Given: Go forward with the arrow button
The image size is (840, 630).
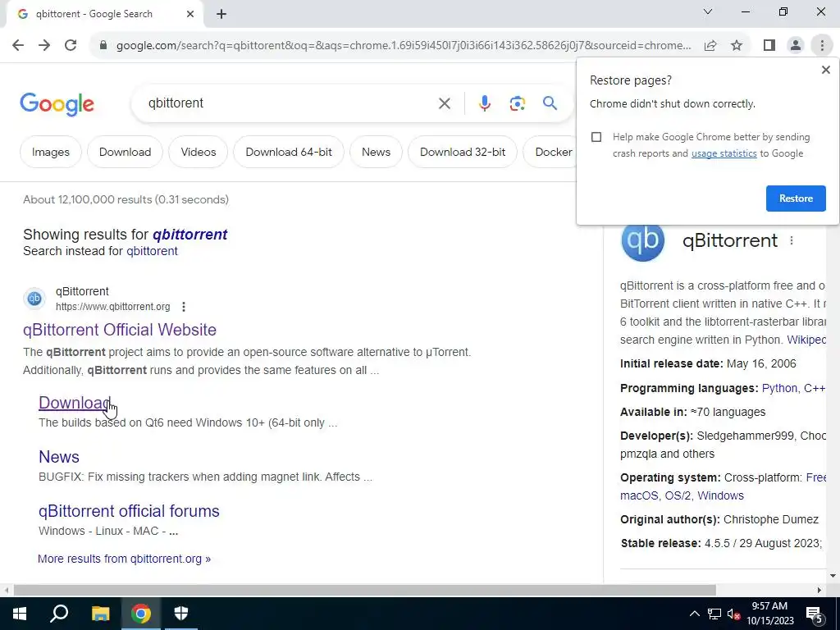Looking at the screenshot, I should 44,46.
